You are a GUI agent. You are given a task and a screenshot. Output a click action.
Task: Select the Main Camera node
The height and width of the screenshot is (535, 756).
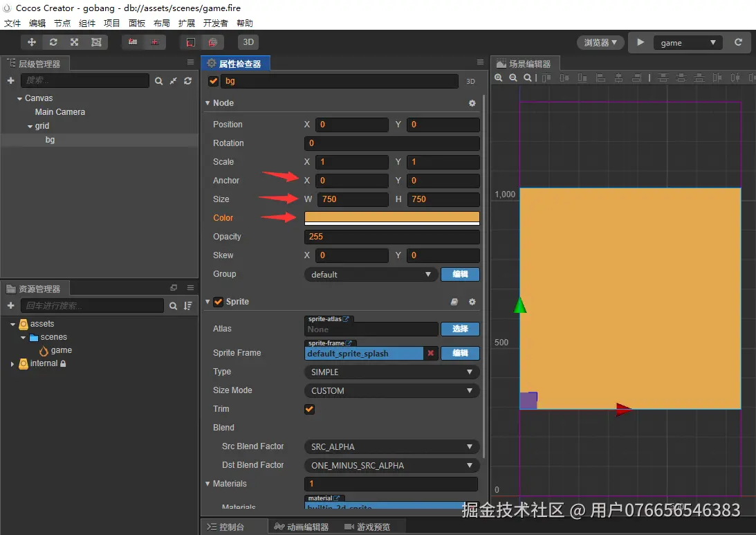[59, 112]
